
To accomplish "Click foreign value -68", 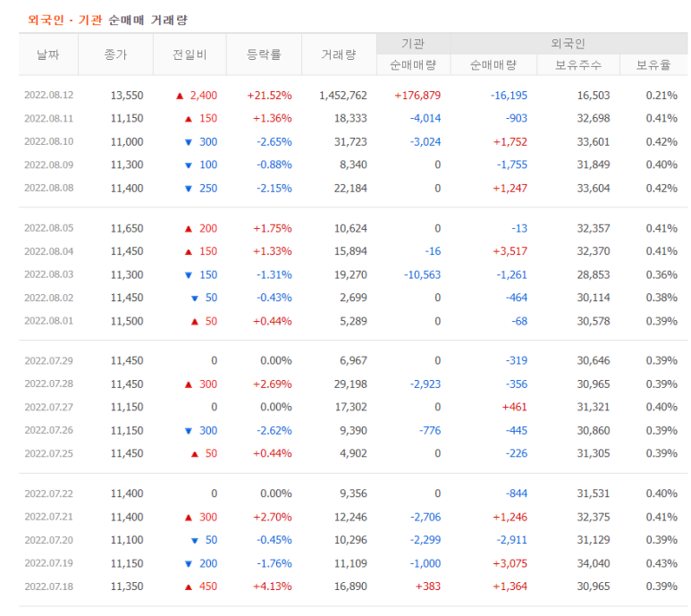I will pos(519,321).
